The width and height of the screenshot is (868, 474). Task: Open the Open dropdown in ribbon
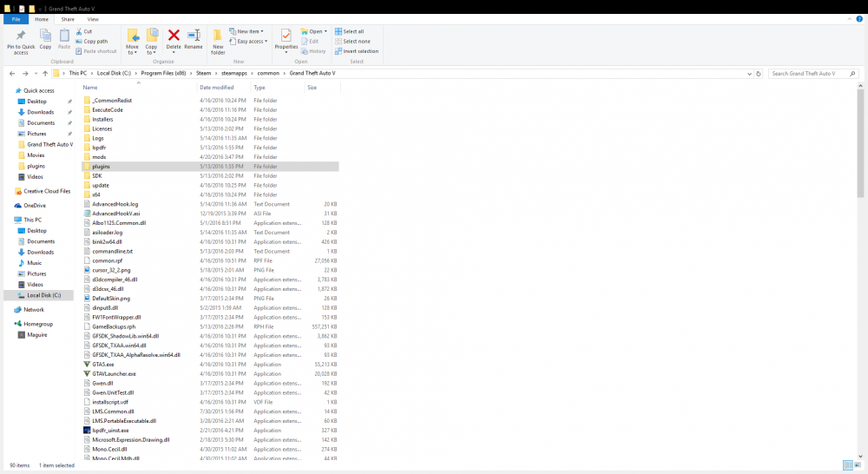[314, 31]
